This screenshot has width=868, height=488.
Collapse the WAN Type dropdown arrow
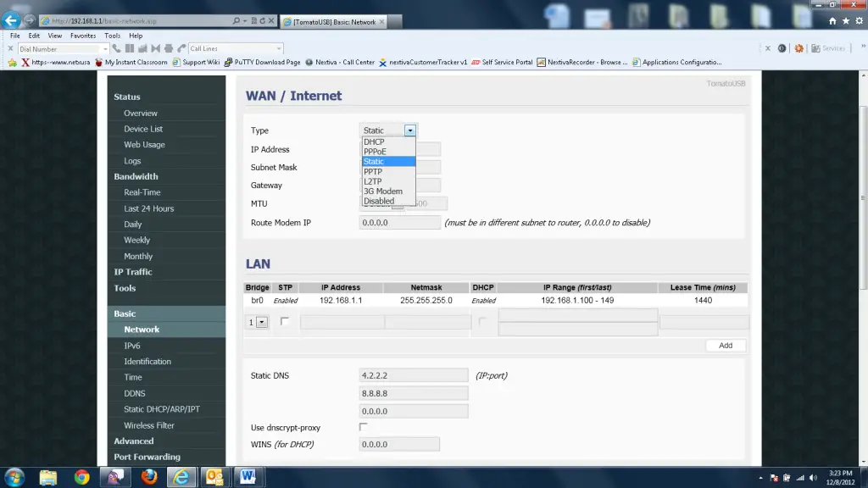pyautogui.click(x=409, y=130)
